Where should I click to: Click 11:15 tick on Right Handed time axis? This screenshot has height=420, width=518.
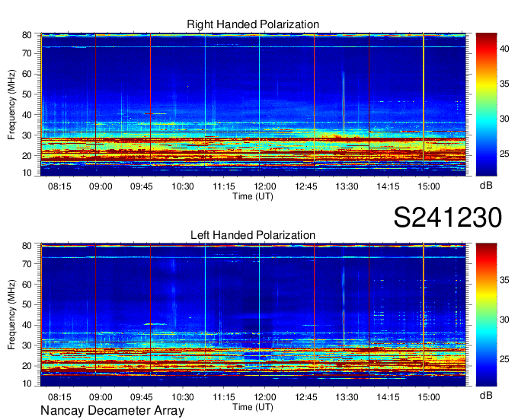click(x=224, y=186)
